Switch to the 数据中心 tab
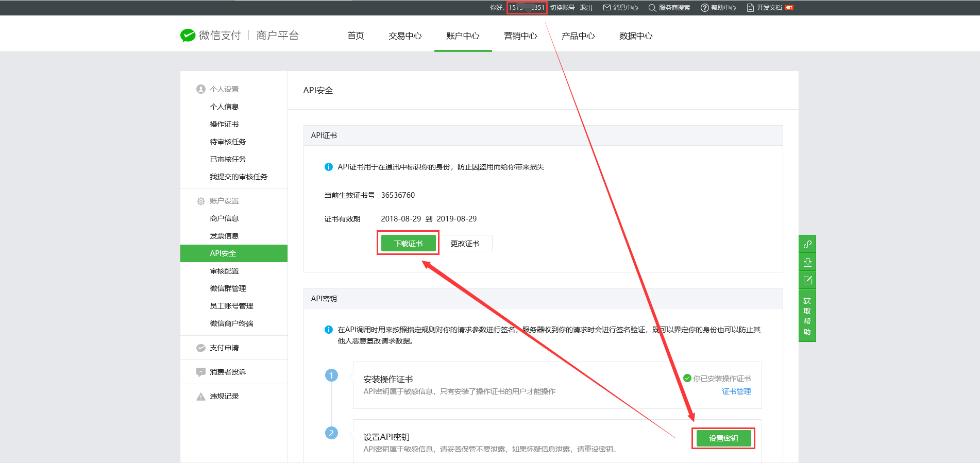The image size is (980, 463). point(636,36)
